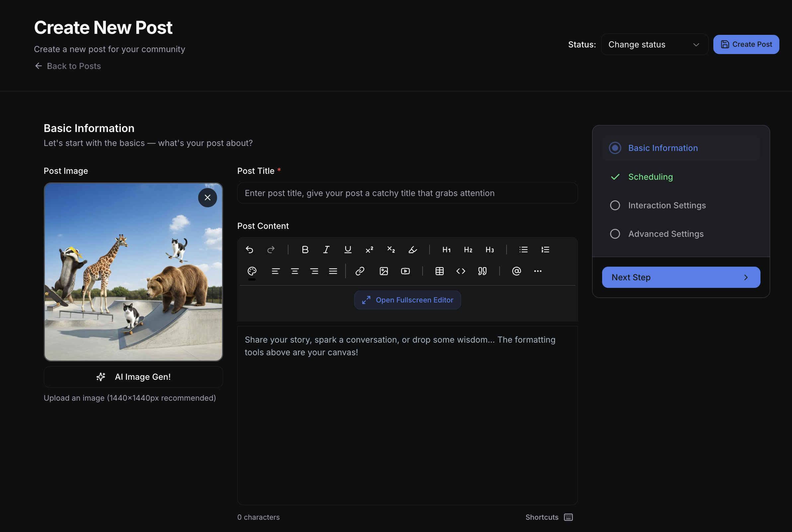Viewport: 792px width, 532px height.
Task: Click the Bold formatting icon
Action: tap(305, 250)
